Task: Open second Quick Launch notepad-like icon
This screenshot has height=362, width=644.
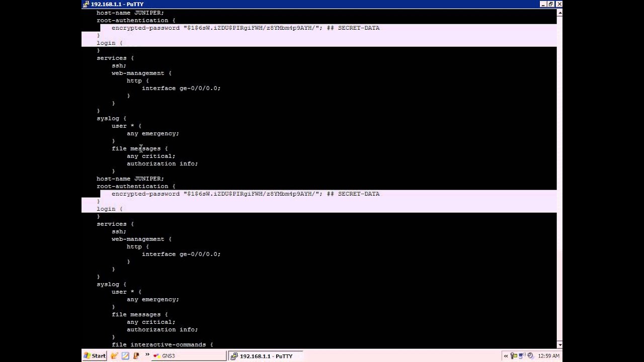Action: click(125, 356)
